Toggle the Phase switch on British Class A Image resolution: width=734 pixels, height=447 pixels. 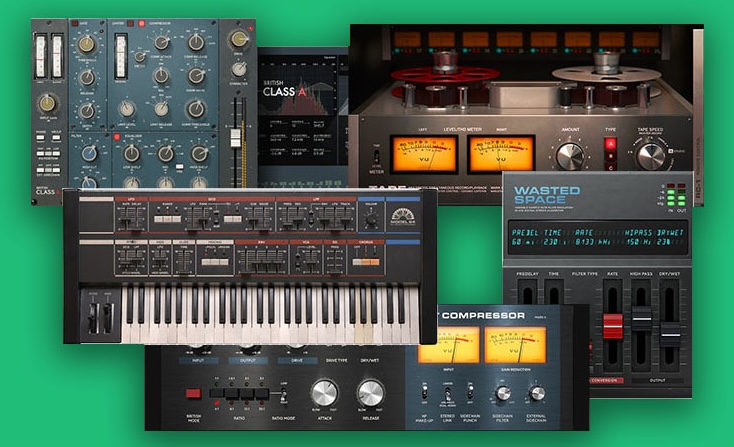[41, 138]
